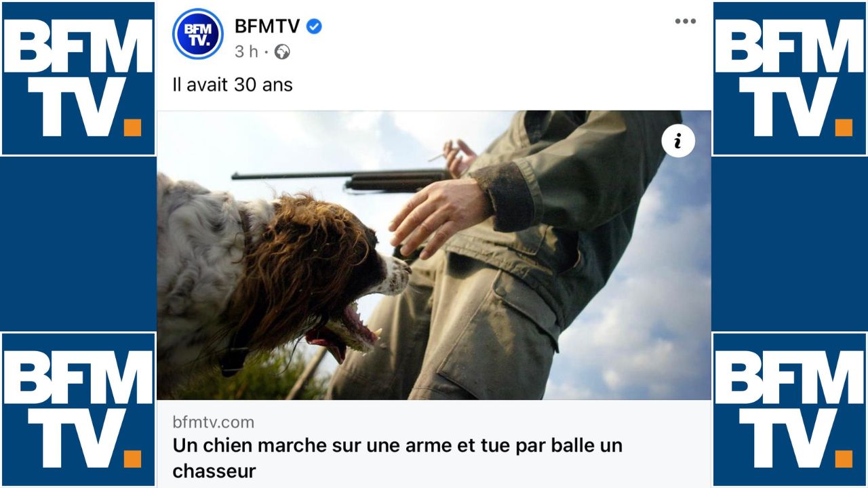Click the empty blue panel on left side

[78, 244]
